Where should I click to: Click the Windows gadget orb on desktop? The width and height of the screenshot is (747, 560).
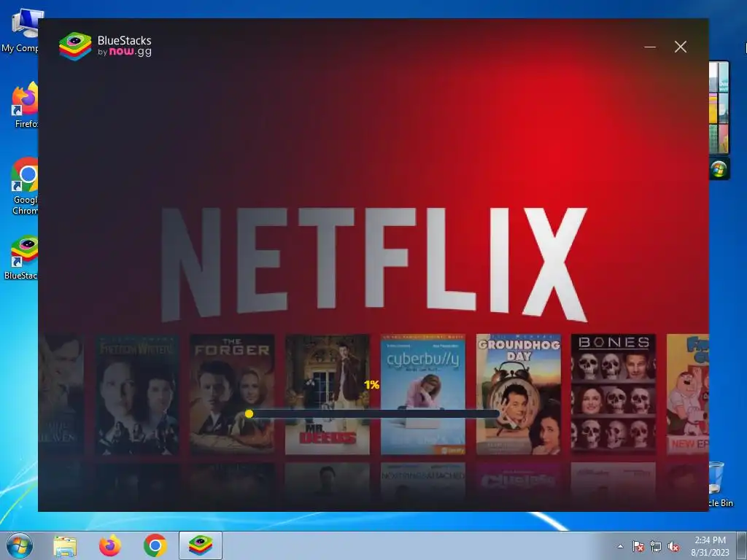point(719,169)
